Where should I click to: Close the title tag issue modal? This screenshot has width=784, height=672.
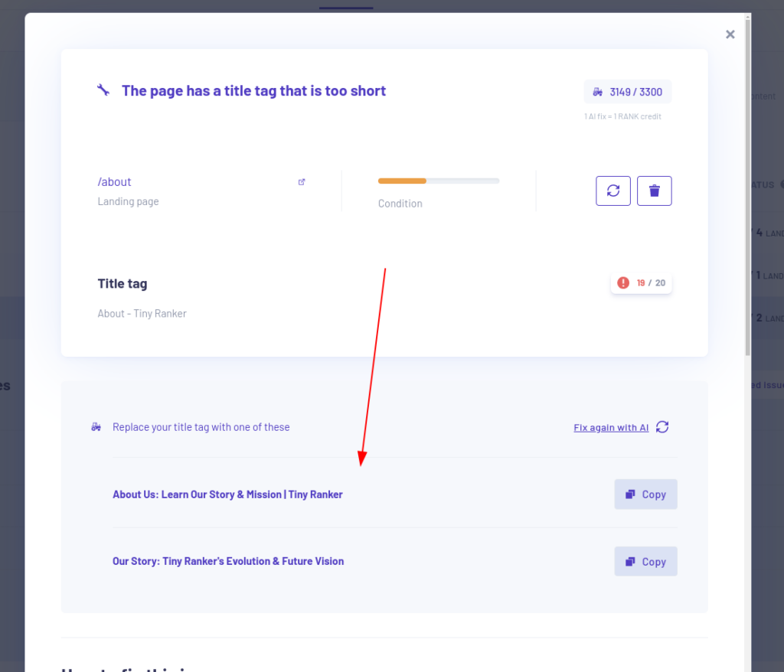coord(730,34)
